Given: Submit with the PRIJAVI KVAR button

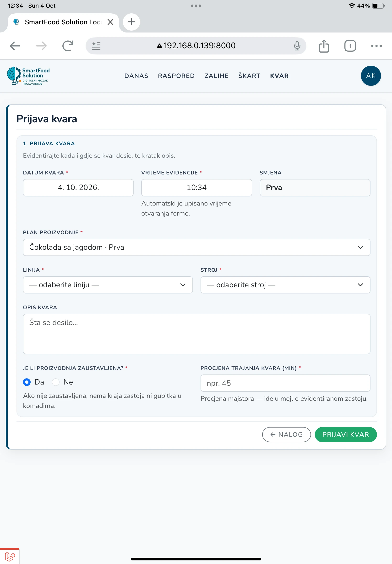Looking at the screenshot, I should 346,435.
